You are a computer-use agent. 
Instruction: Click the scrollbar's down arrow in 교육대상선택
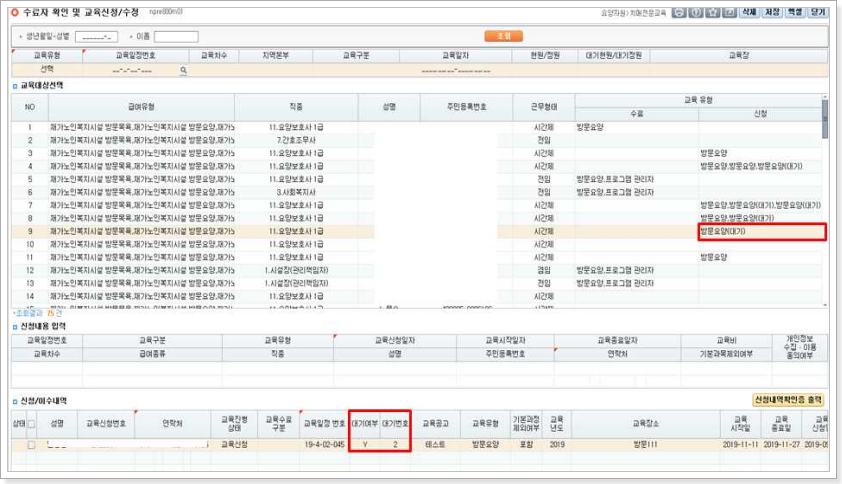(x=825, y=305)
